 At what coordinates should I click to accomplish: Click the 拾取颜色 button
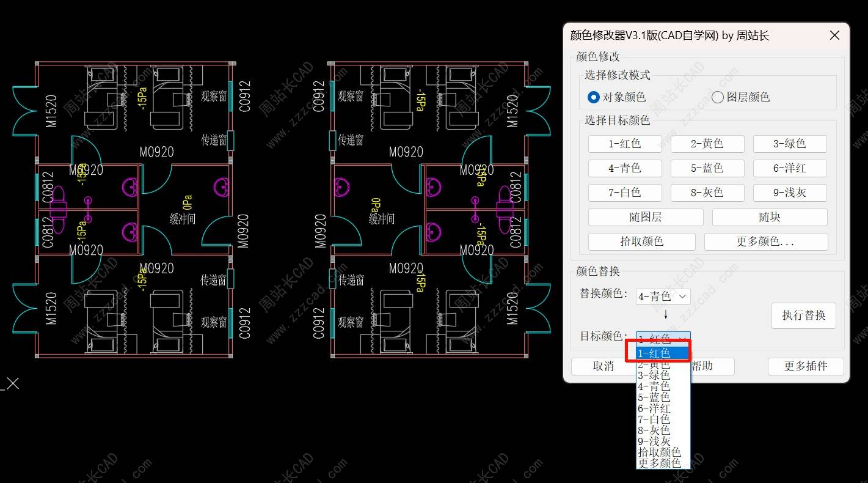tap(641, 242)
